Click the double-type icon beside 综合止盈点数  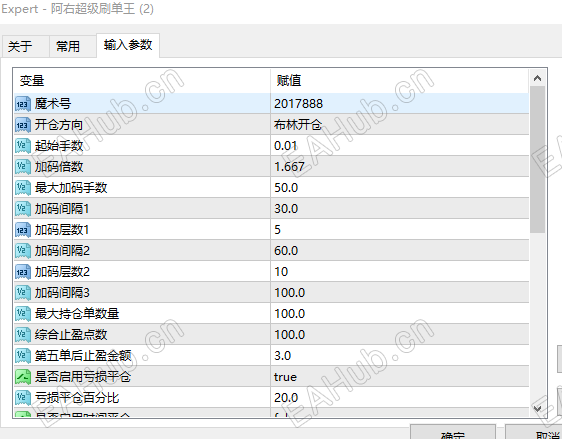[x=23, y=335]
